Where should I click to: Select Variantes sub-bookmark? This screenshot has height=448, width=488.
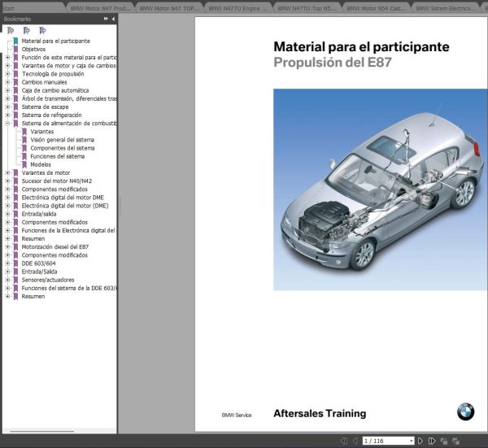42,132
